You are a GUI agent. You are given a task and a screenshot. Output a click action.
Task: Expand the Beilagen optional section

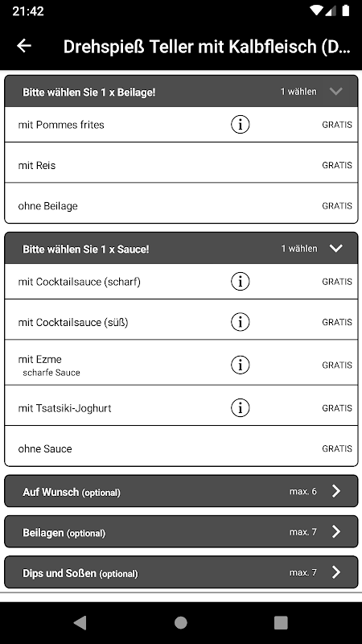[x=181, y=532]
